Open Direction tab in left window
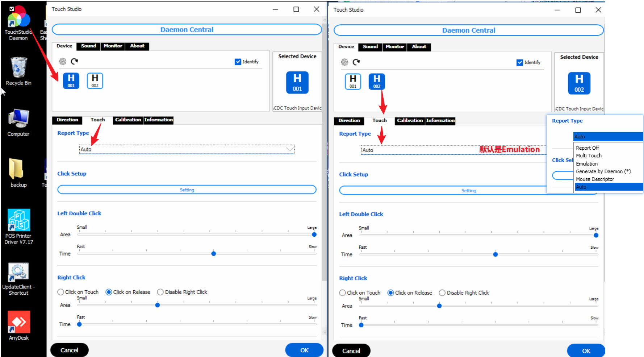This screenshot has width=644, height=357. click(x=67, y=120)
